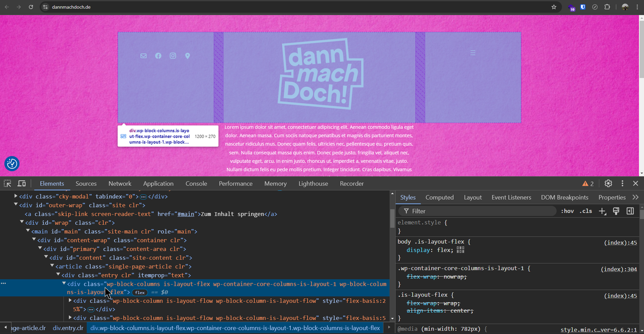Switch to the Network tab
This screenshot has height=334, width=644.
coord(120,183)
